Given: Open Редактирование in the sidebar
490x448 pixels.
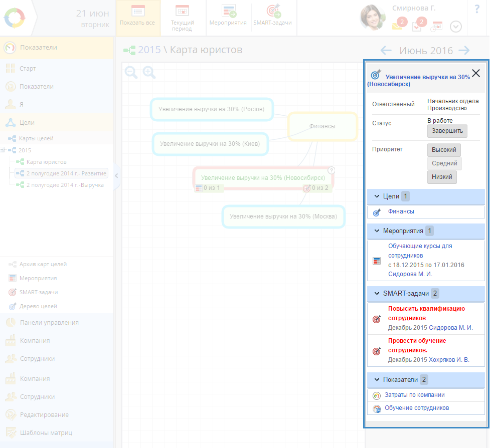Looking at the screenshot, I should (x=57, y=415).
